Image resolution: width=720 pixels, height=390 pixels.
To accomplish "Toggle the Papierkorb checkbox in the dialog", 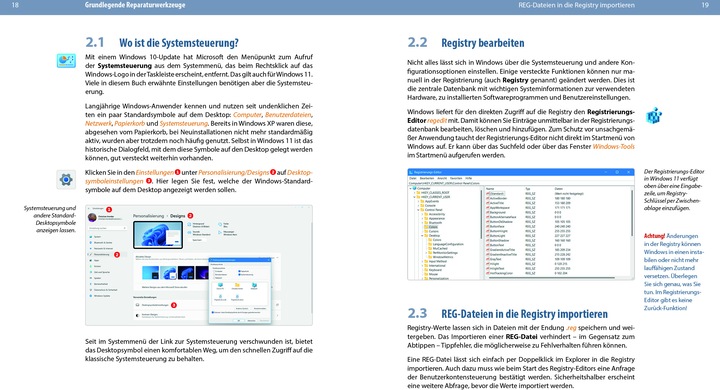I will [239, 271].
